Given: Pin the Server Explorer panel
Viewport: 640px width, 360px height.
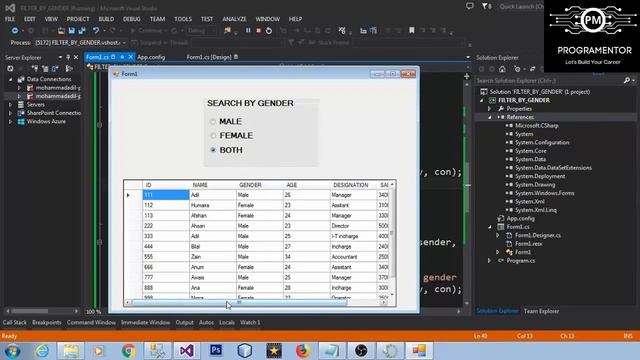Looking at the screenshot, I should tap(68, 58).
